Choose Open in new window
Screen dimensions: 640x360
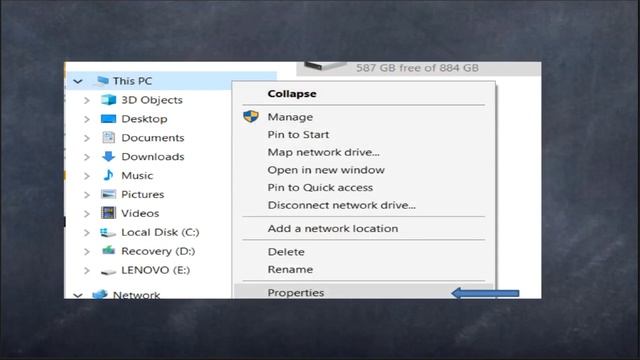tap(326, 170)
